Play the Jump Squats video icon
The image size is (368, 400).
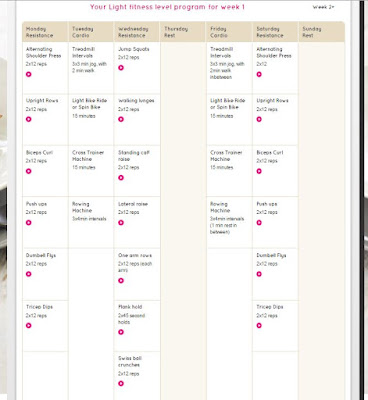pyautogui.click(x=121, y=68)
